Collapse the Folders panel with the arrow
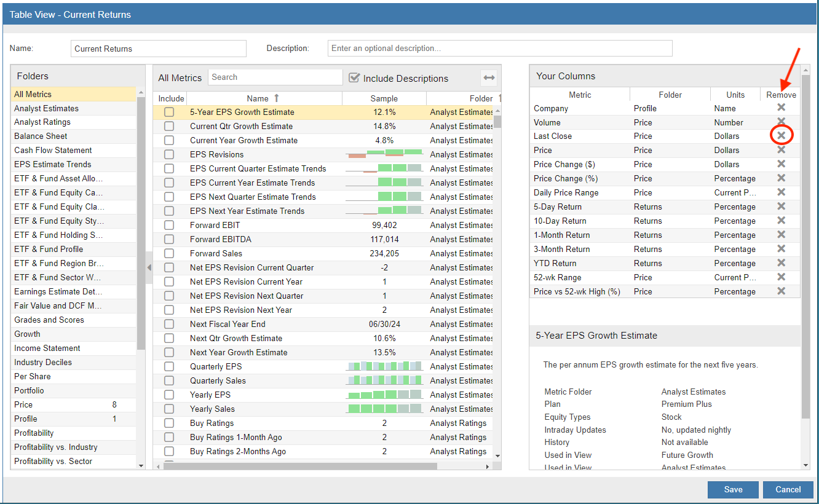The image size is (819, 504). tap(149, 267)
